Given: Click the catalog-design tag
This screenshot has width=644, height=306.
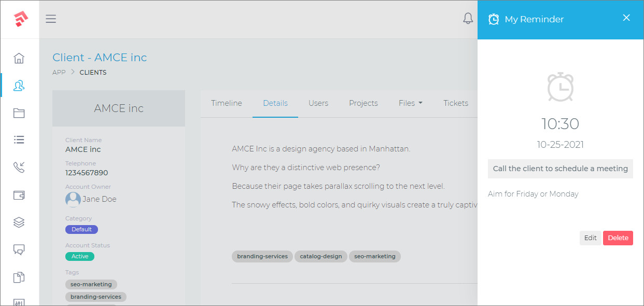Looking at the screenshot, I should pos(321,256).
